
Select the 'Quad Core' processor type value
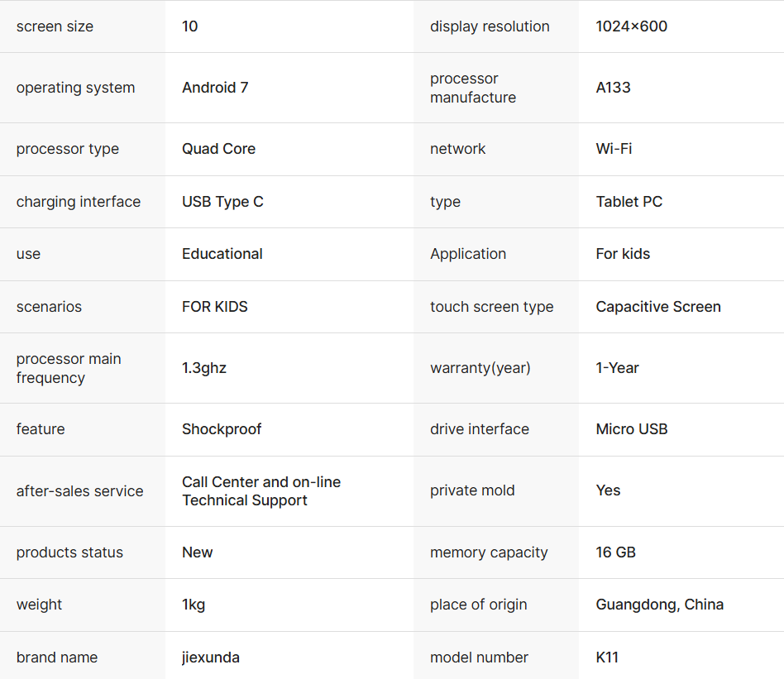tap(218, 149)
